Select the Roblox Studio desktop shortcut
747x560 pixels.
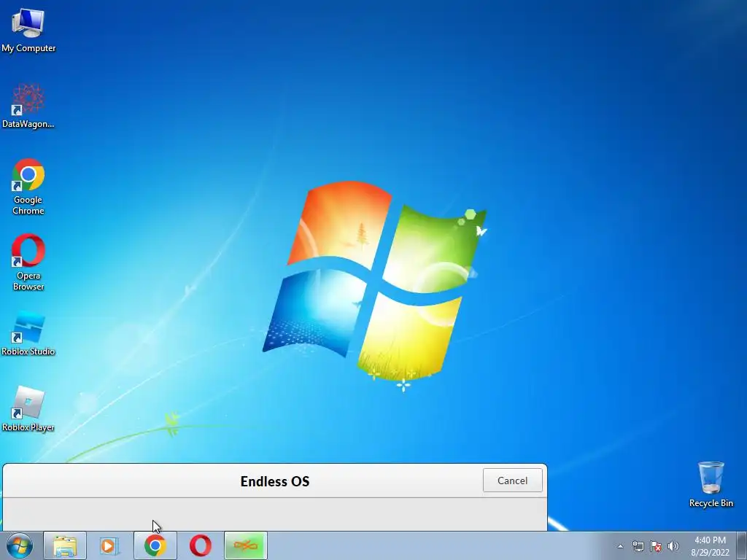tap(28, 333)
